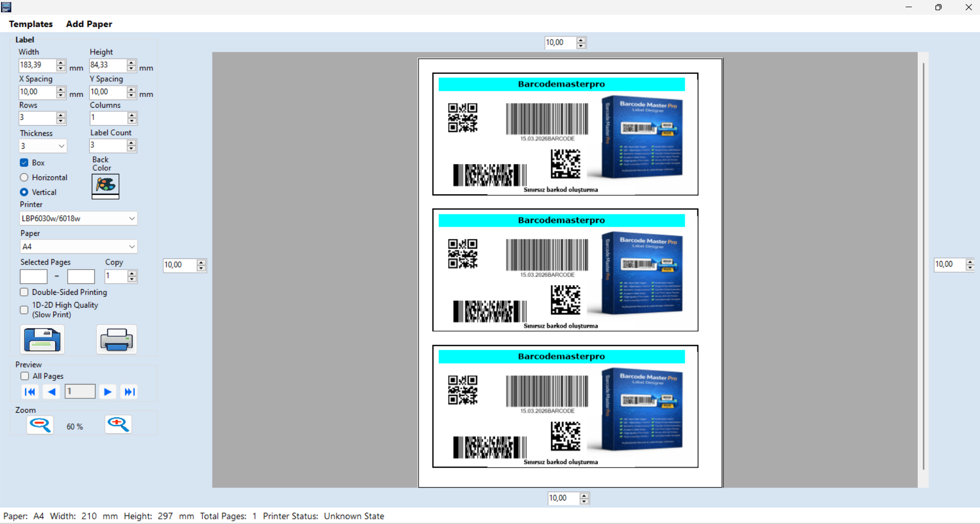Zoom in with the plus magnifier

(118, 425)
